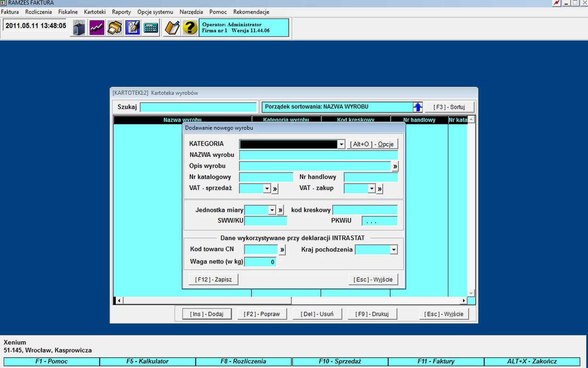Open the VAT - zakup dropdown

pos(372,189)
